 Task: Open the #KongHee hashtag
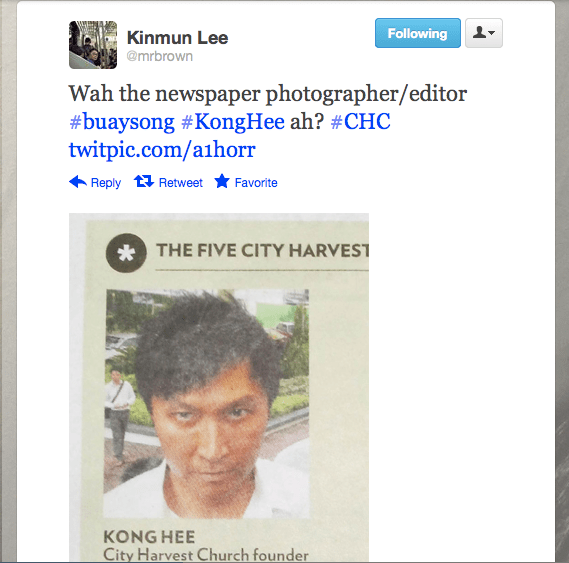click(233, 121)
